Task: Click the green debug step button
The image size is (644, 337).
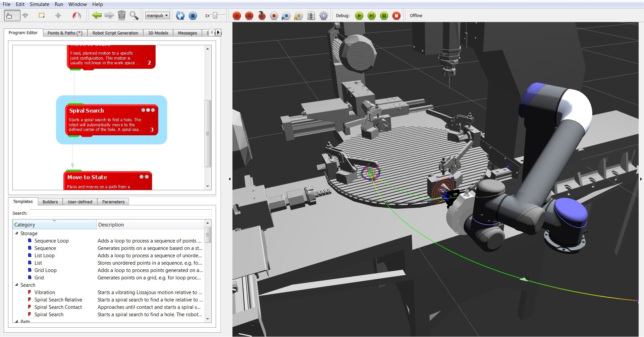Action: (372, 16)
